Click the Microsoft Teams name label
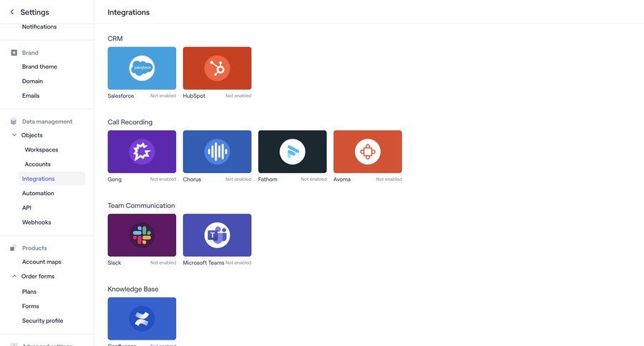 tap(203, 262)
